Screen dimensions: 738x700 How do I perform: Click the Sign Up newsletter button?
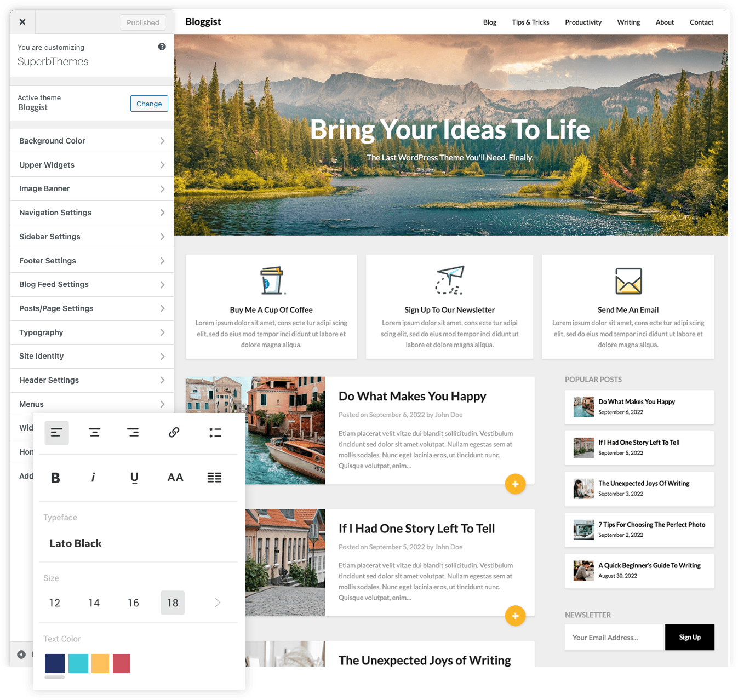pos(690,637)
